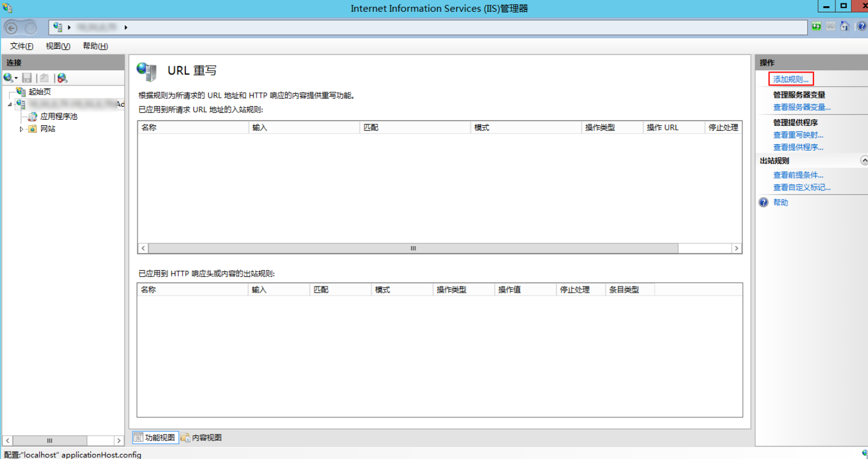Image resolution: width=868 pixels, height=459 pixels.
Task: Sort inbound rules by 模式 column
Action: pos(526,128)
